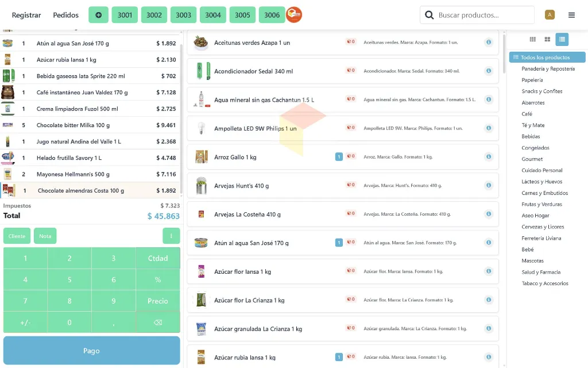This screenshot has height=368, width=588.
Task: Switch to order 3003
Action: (x=183, y=15)
